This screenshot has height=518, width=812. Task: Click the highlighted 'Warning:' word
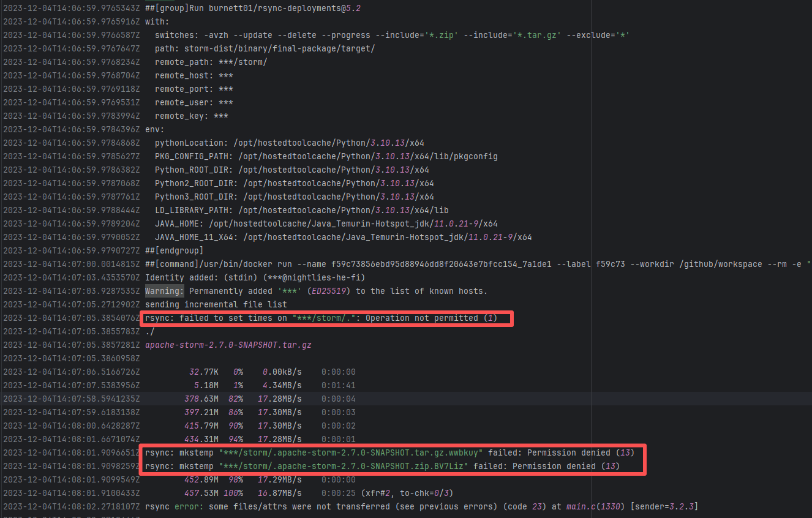[164, 291]
